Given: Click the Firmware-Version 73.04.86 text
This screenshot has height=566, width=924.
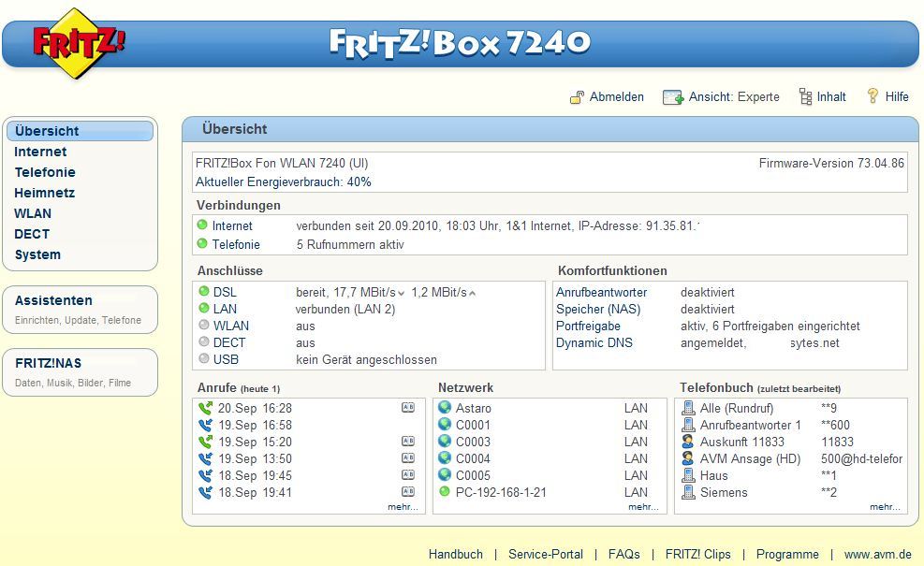Looking at the screenshot, I should [831, 163].
